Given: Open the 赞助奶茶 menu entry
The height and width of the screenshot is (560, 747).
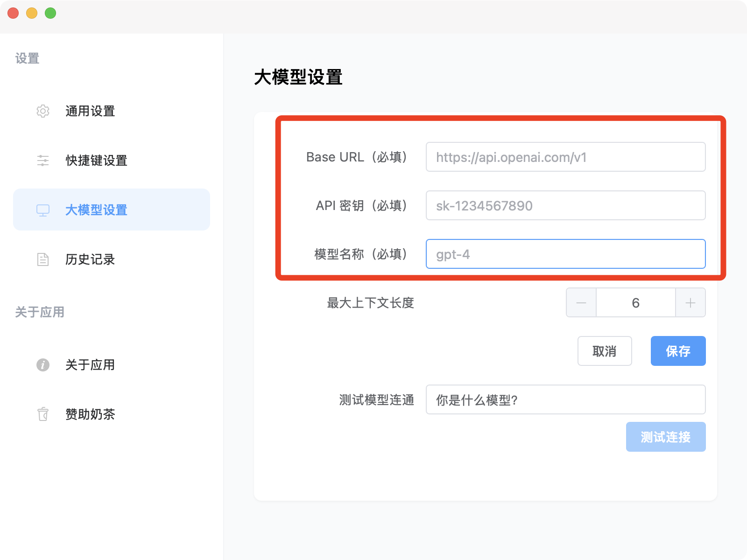Looking at the screenshot, I should point(112,414).
